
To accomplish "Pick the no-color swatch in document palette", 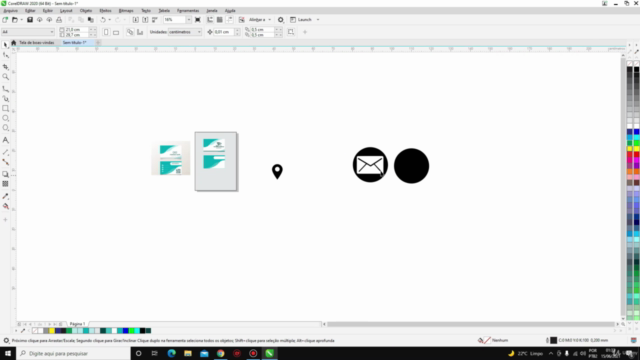I will 35,331.
